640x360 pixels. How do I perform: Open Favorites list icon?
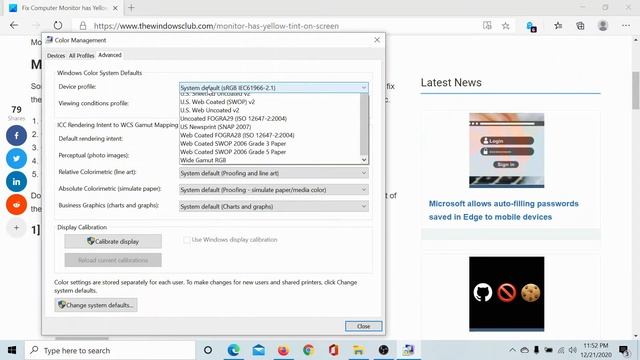pyautogui.click(x=558, y=26)
